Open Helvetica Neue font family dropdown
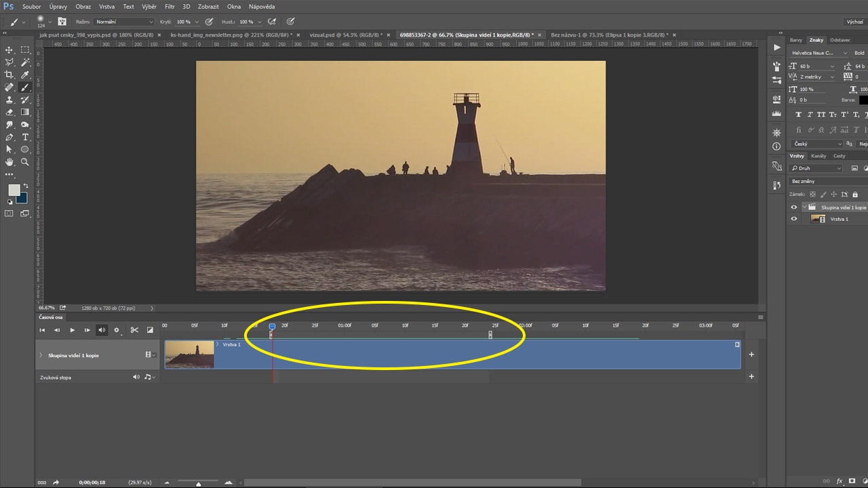 pyautogui.click(x=819, y=53)
